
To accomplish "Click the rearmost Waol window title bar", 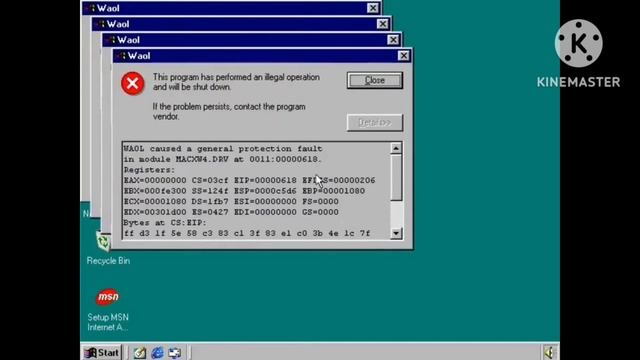I will pyautogui.click(x=231, y=8).
